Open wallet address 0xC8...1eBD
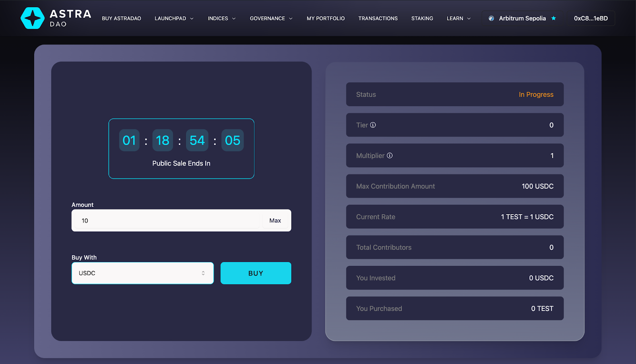This screenshot has height=364, width=636. (590, 18)
